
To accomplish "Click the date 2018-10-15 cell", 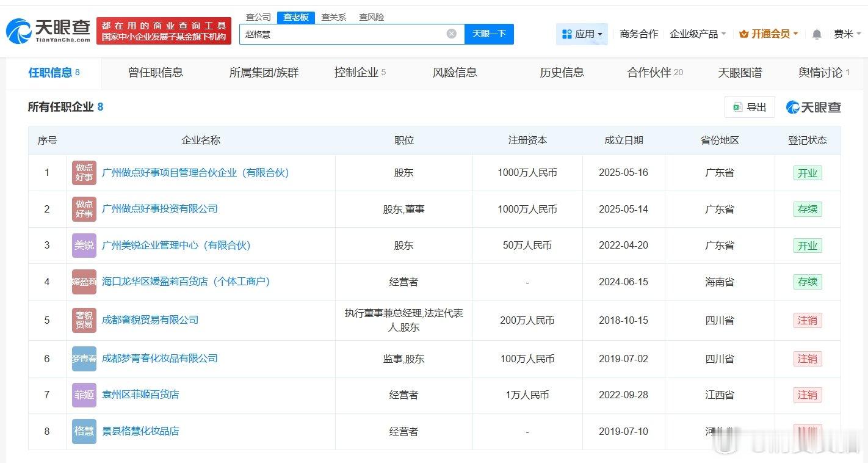I will [624, 320].
